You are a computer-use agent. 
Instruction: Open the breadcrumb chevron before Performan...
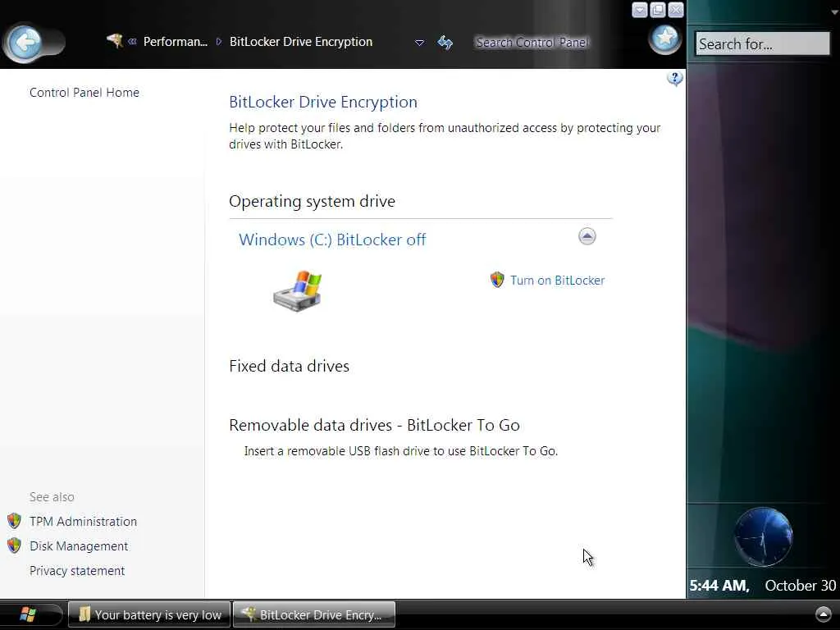(132, 41)
